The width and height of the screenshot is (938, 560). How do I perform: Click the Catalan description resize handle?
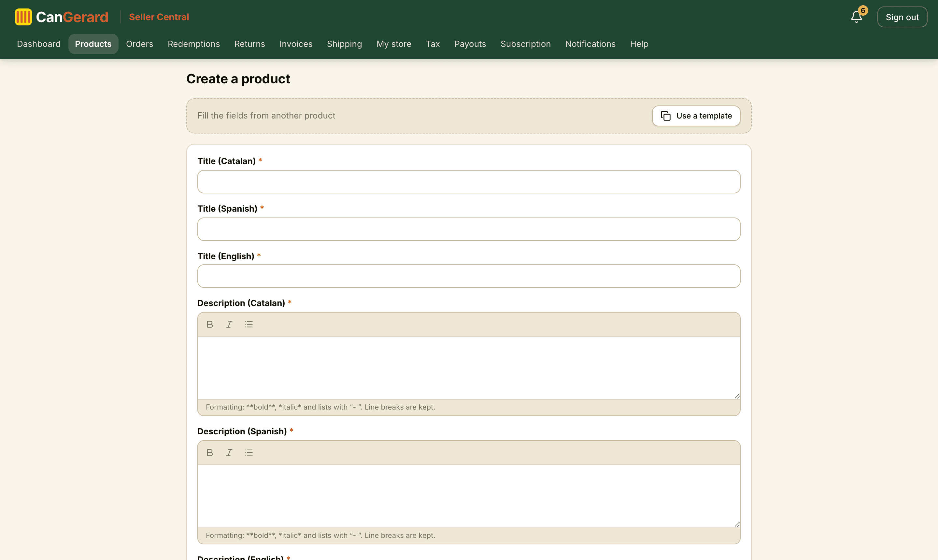coord(737,396)
